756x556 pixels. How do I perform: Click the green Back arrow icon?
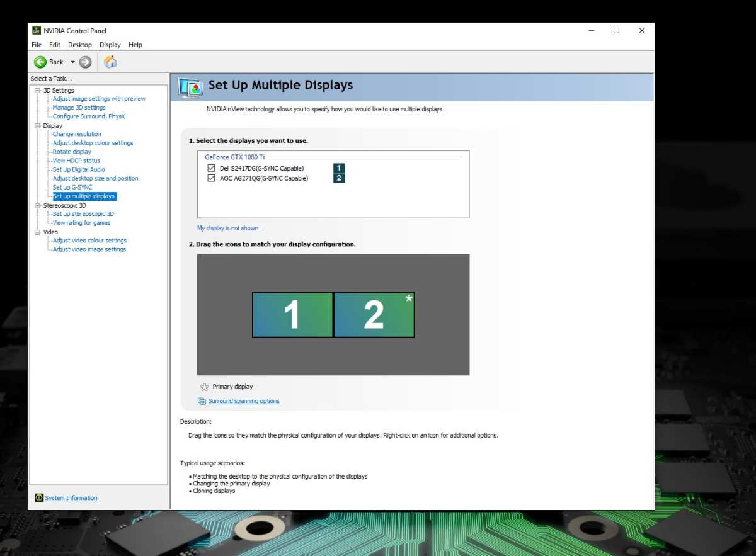pos(40,62)
